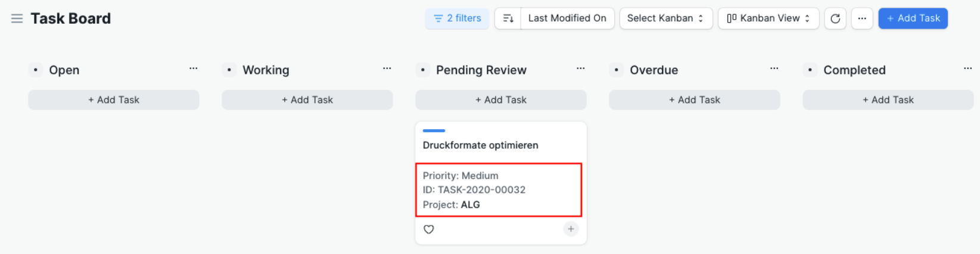Open the 2 filters dropdown
This screenshot has height=254, width=980.
click(457, 18)
